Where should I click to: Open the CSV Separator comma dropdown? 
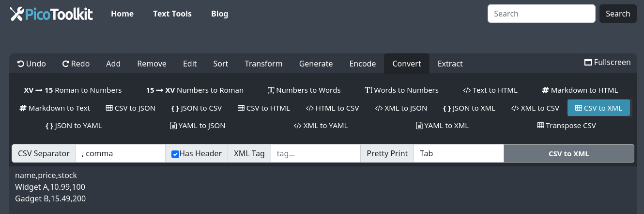click(x=120, y=154)
